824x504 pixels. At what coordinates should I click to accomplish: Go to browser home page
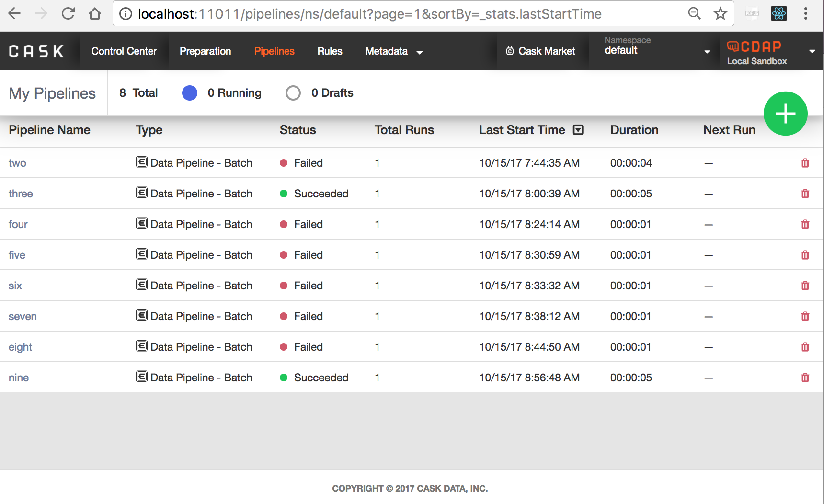click(95, 13)
